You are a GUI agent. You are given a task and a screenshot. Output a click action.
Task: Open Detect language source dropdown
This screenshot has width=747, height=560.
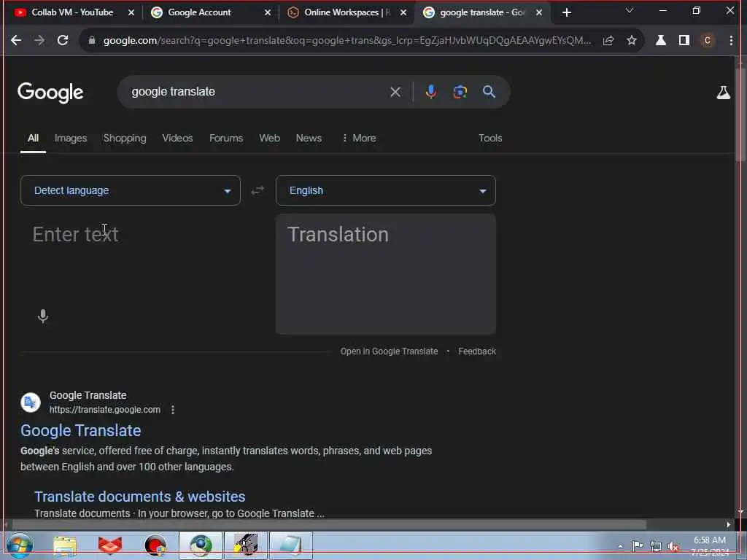pos(131,190)
